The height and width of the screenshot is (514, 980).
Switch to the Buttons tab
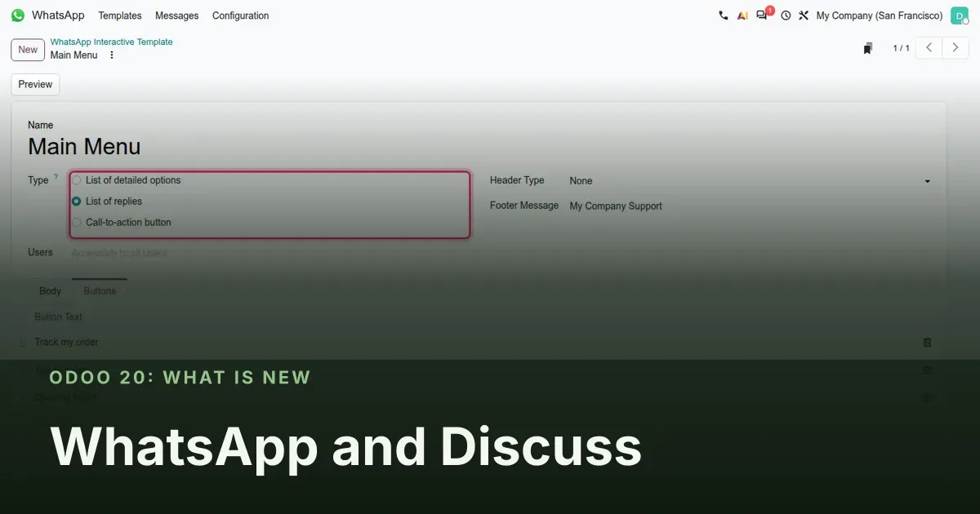100,291
